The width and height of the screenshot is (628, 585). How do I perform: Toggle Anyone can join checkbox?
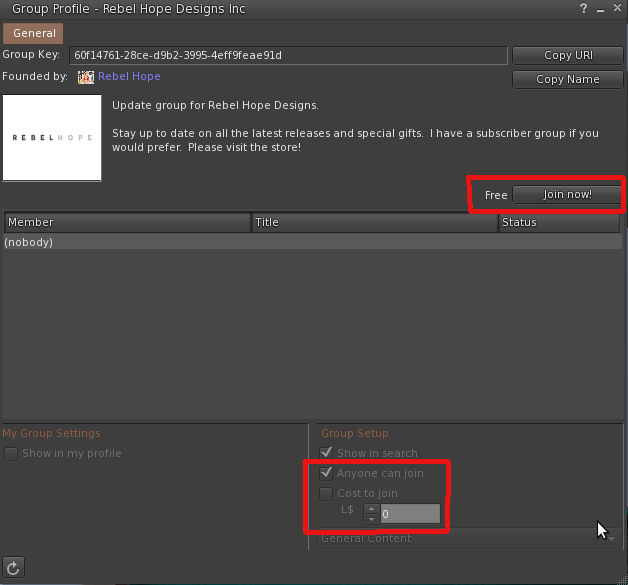tap(326, 473)
